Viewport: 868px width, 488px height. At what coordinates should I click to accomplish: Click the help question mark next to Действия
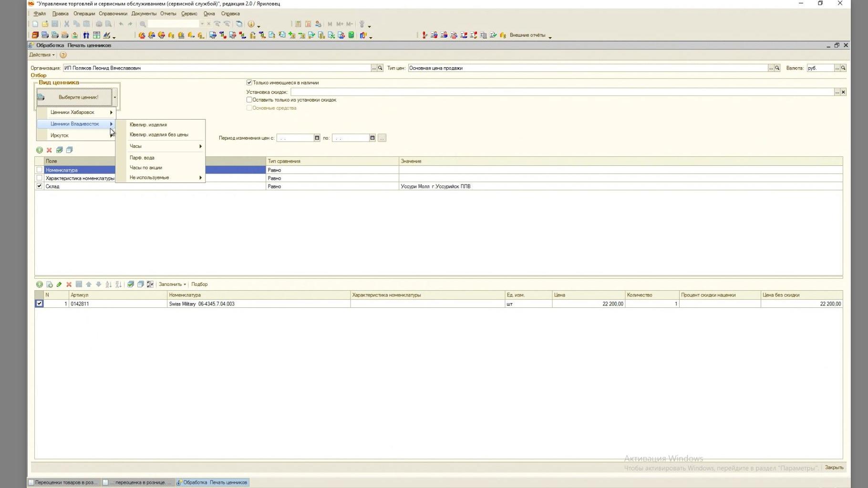pyautogui.click(x=63, y=55)
